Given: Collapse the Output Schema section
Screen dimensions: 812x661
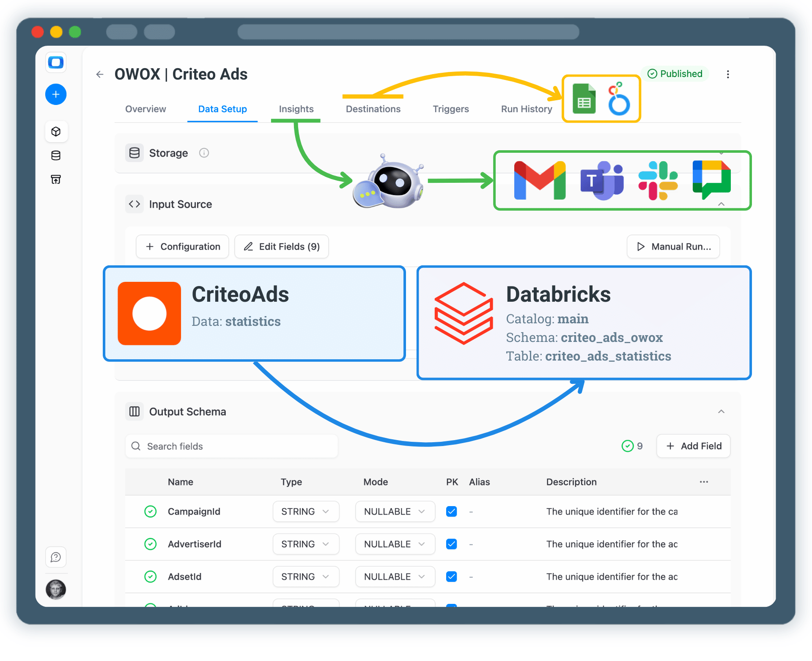Looking at the screenshot, I should 721,411.
